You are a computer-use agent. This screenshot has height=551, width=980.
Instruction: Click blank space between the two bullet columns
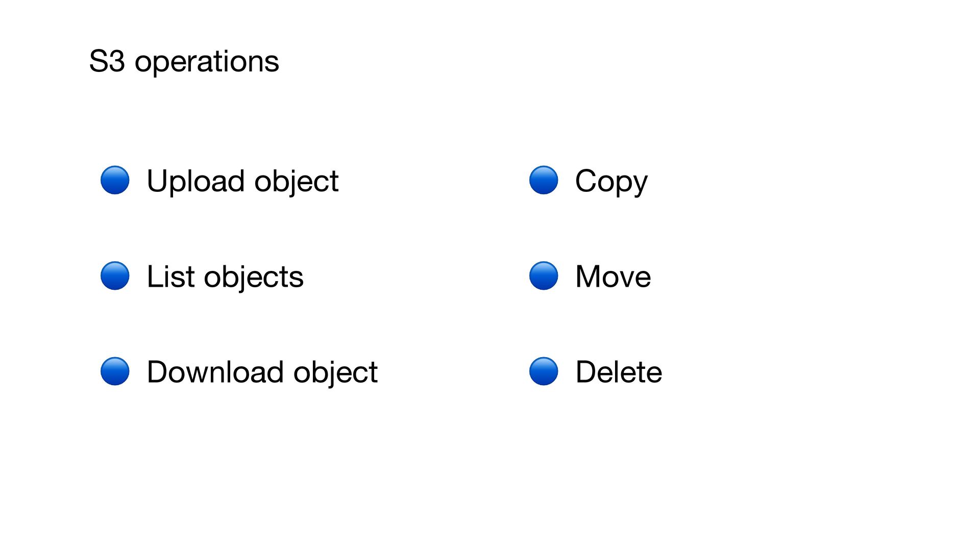(449, 275)
